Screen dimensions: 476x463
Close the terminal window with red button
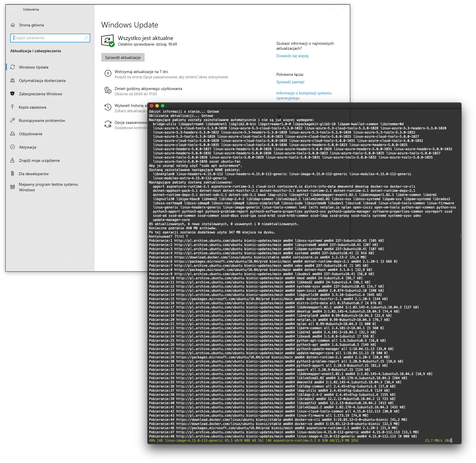[152, 106]
